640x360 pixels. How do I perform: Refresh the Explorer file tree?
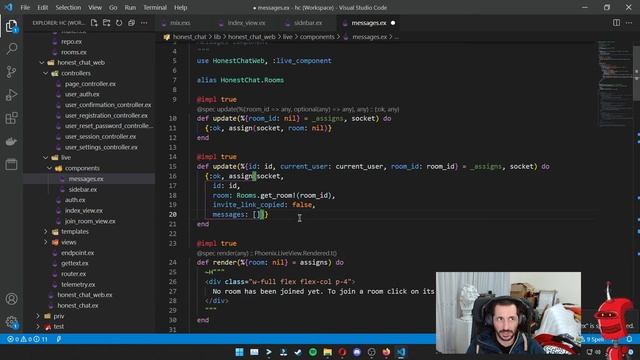119,23
